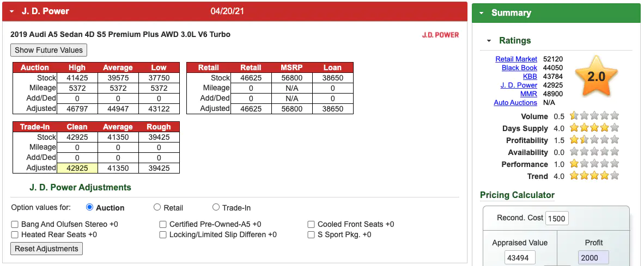Click the J. D. Power Adjustments heading
Image resolution: width=644 pixels, height=266 pixels.
(80, 188)
